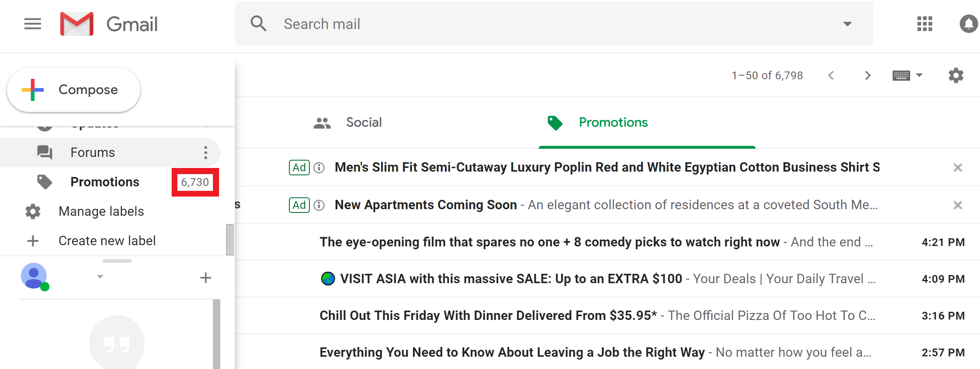
Task: Dismiss the New Apartments ad
Action: 958,205
